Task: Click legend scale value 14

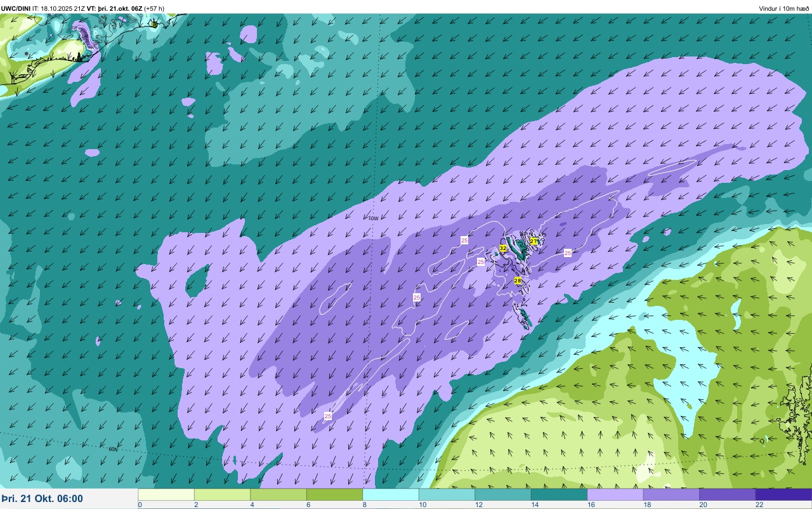Action: pos(534,505)
